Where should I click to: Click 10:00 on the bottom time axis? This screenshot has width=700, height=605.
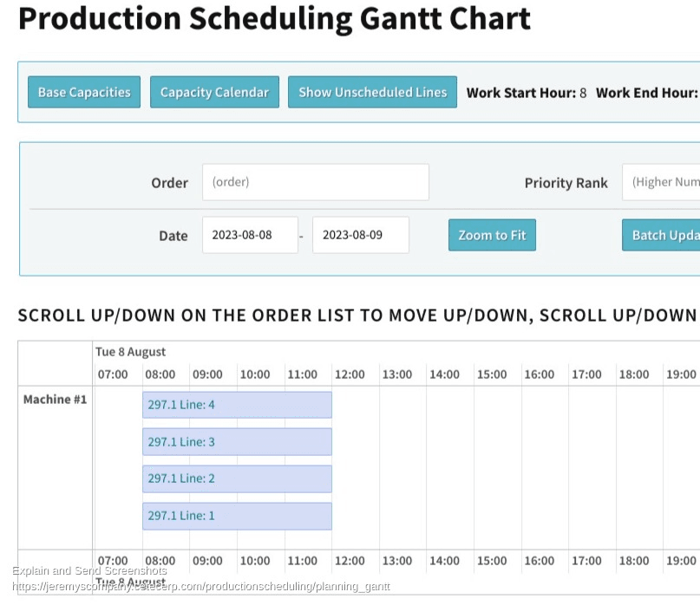click(255, 561)
